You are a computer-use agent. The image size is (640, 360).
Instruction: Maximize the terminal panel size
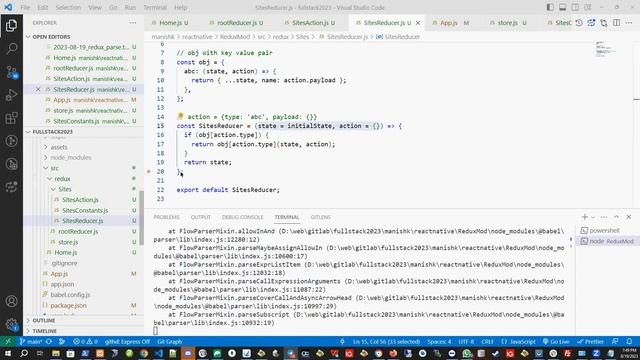[x=616, y=217]
